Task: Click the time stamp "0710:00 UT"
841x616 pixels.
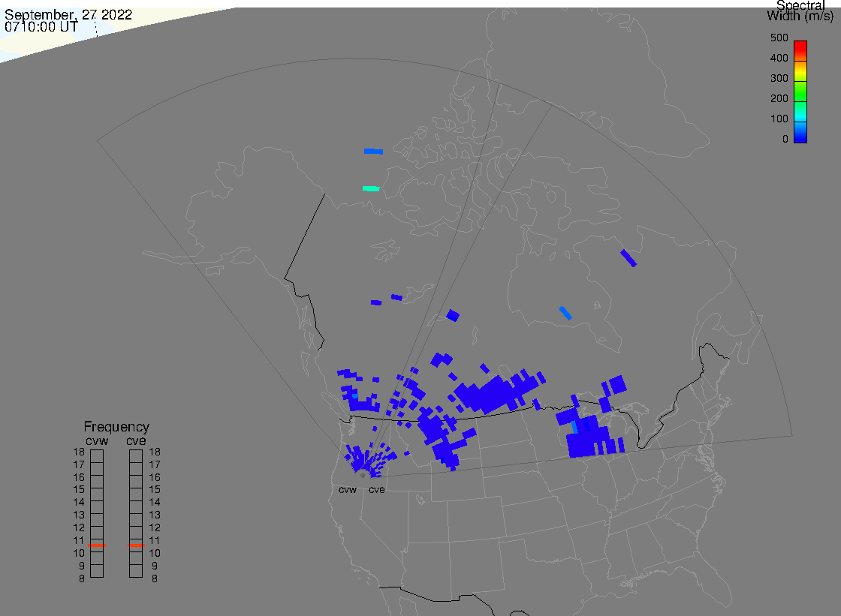Action: (x=41, y=27)
